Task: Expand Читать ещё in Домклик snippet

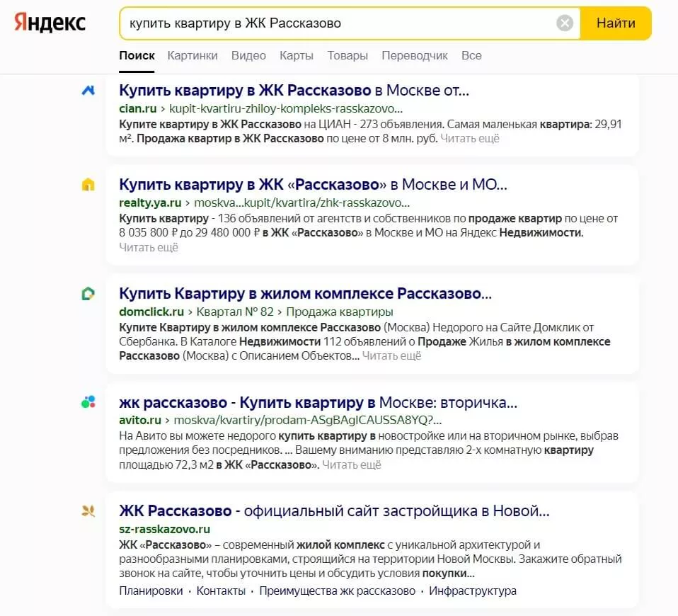Action: (392, 356)
